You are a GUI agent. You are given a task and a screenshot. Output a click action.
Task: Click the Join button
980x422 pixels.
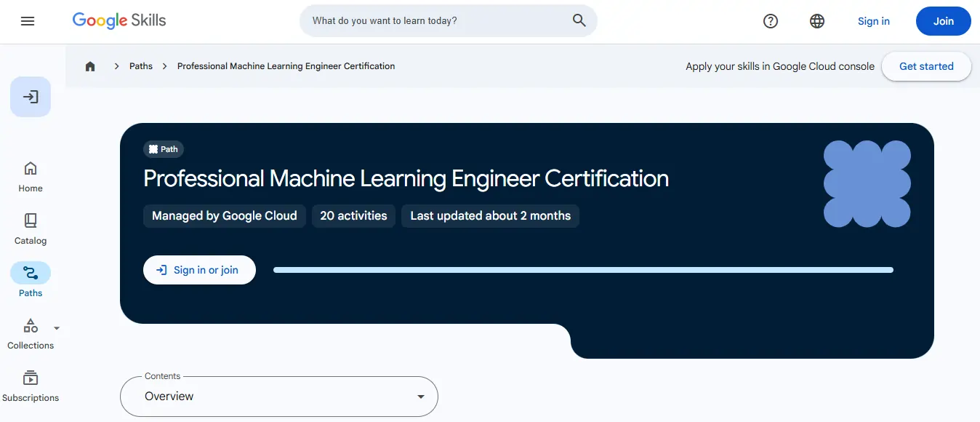[944, 21]
